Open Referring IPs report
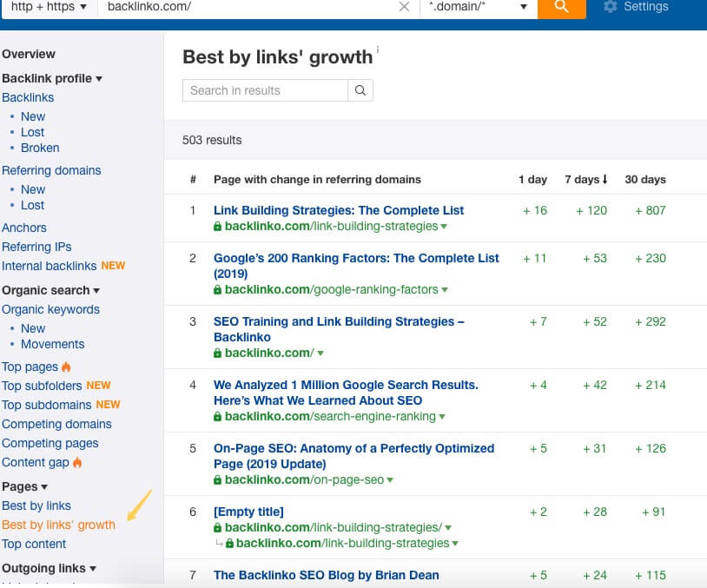Image resolution: width=707 pixels, height=588 pixels. pos(36,247)
